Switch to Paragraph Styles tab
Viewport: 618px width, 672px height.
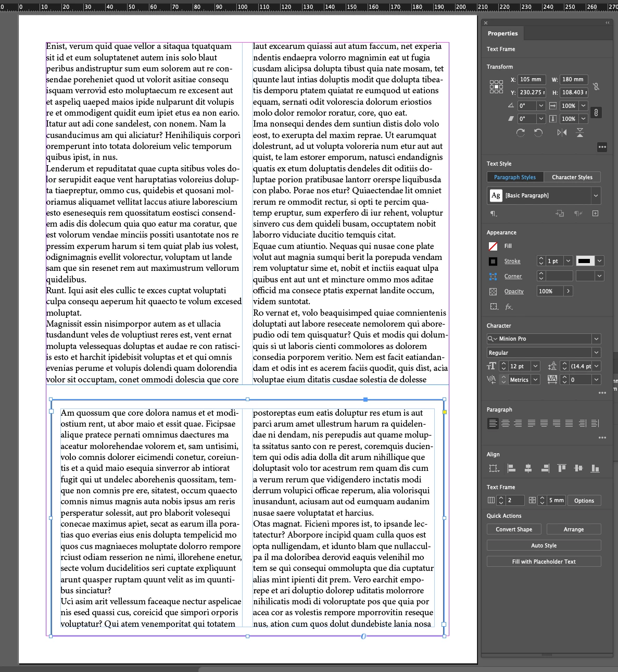515,177
